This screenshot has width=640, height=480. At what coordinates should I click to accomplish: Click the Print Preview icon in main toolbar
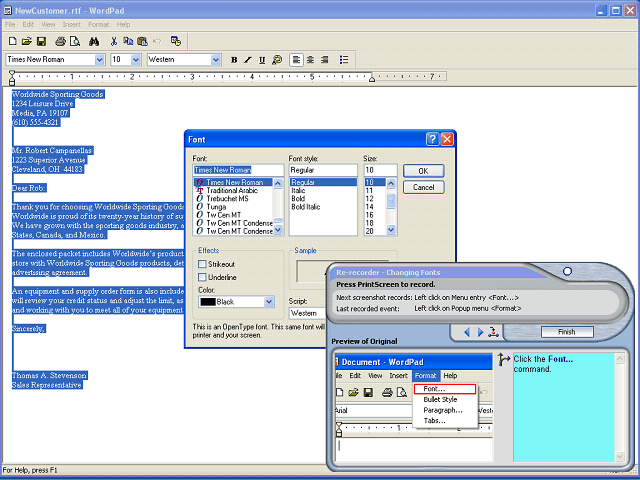click(75, 41)
